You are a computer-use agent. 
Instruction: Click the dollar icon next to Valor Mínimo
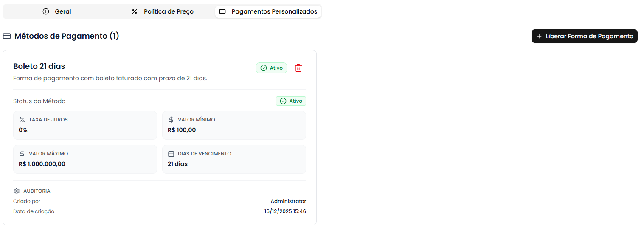coord(171,120)
